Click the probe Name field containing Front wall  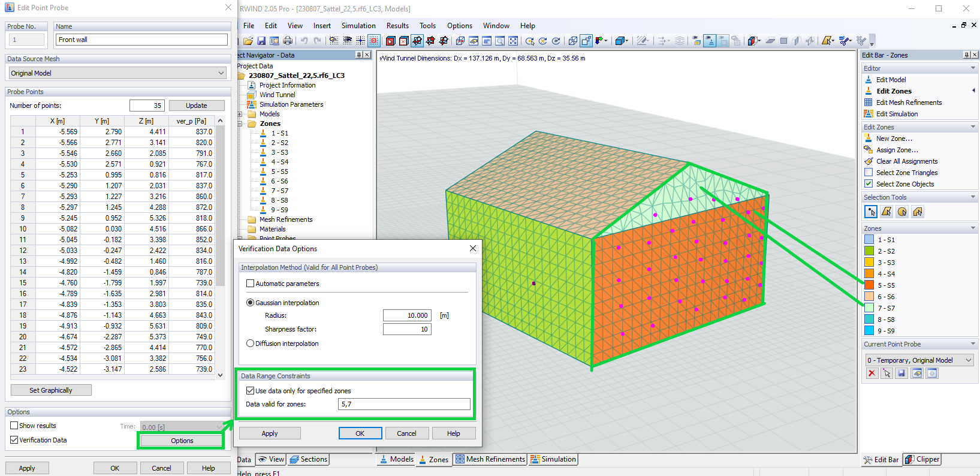(142, 40)
